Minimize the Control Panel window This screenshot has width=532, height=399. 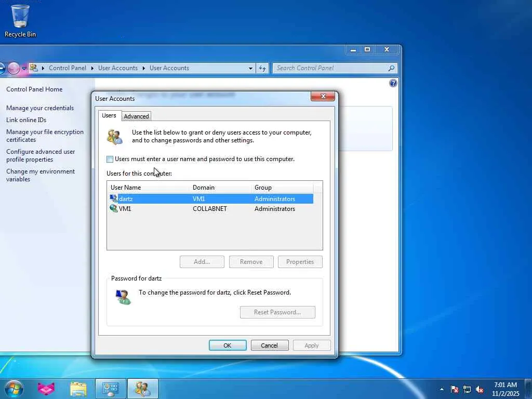point(353,49)
